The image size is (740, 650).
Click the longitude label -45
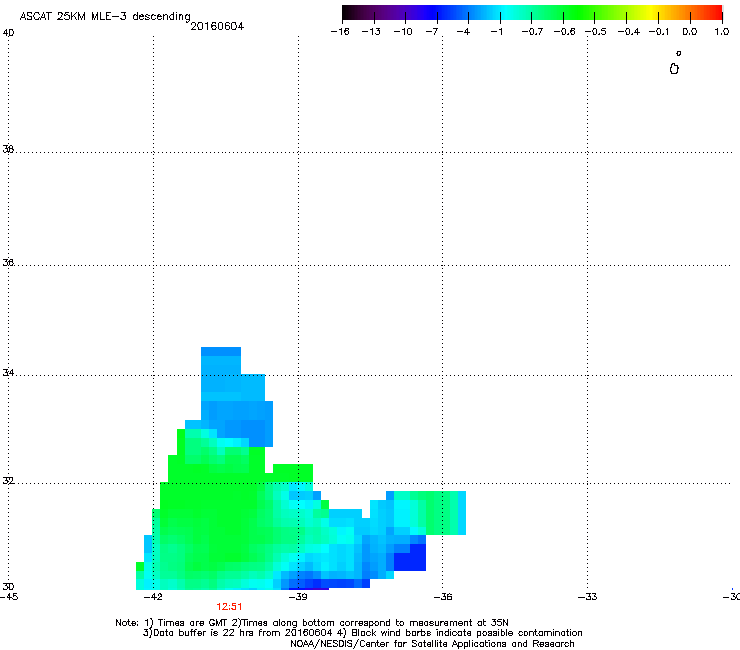(x=9, y=597)
